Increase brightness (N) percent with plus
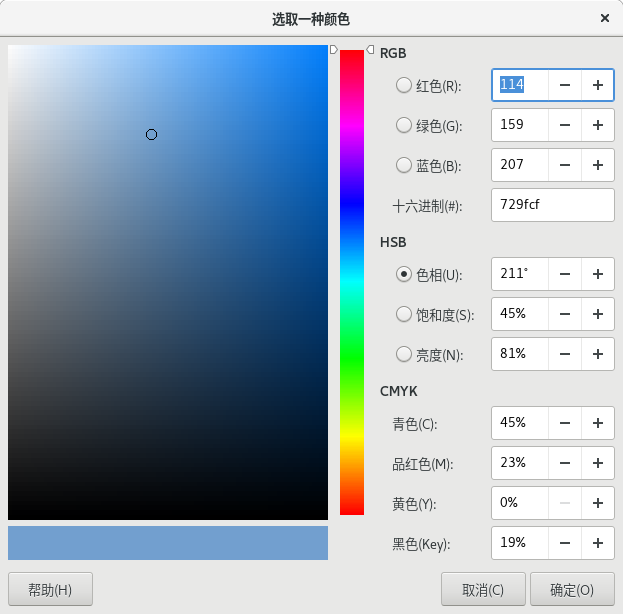 click(x=598, y=354)
